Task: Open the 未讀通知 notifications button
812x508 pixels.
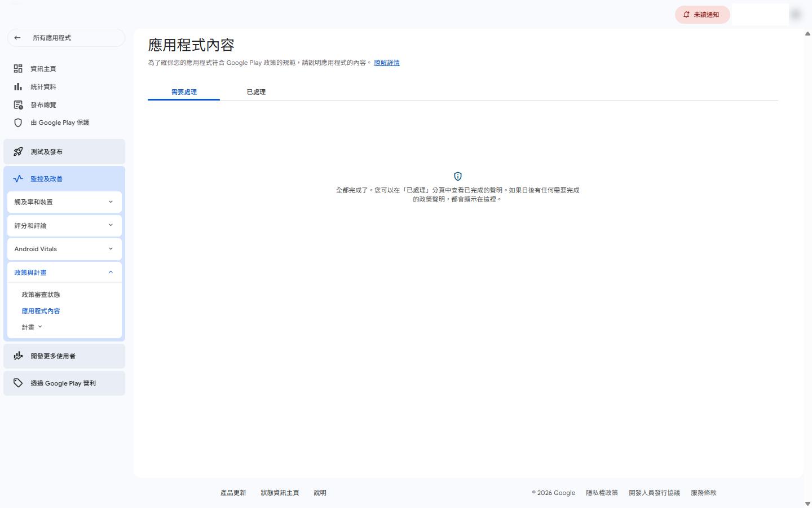Action: pyautogui.click(x=703, y=15)
